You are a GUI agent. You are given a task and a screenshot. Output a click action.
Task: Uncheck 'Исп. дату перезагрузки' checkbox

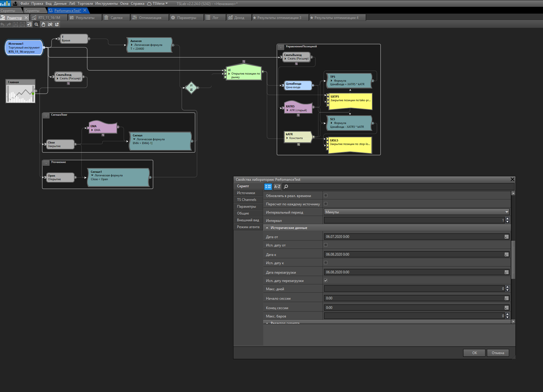[326, 280]
